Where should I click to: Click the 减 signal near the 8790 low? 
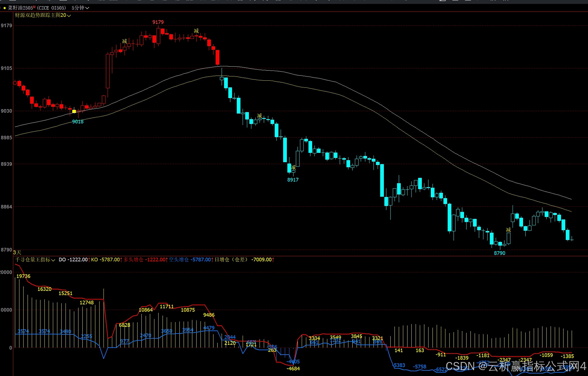[x=508, y=230]
